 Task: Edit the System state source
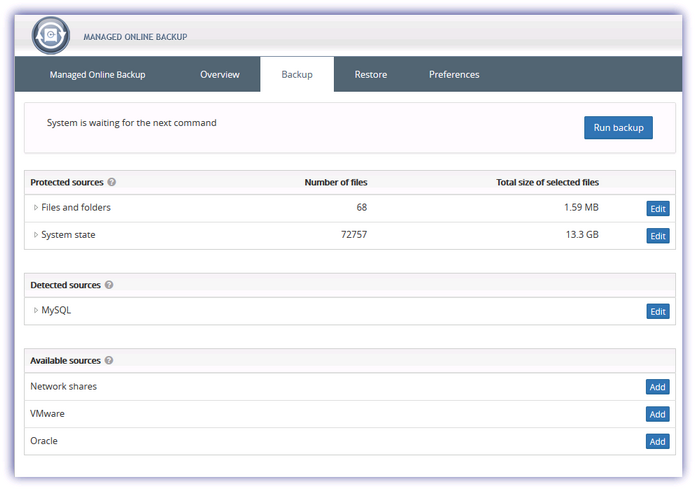(658, 236)
